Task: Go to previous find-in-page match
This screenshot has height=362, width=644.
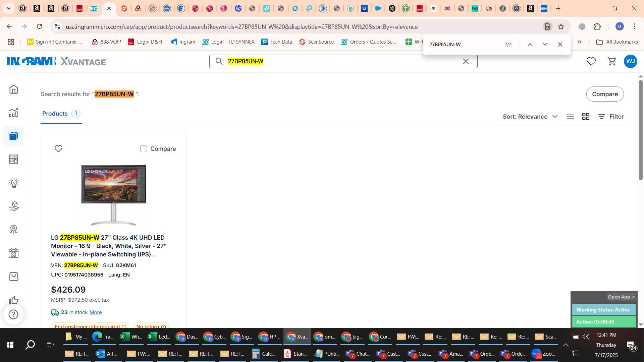Action: pyautogui.click(x=530, y=44)
